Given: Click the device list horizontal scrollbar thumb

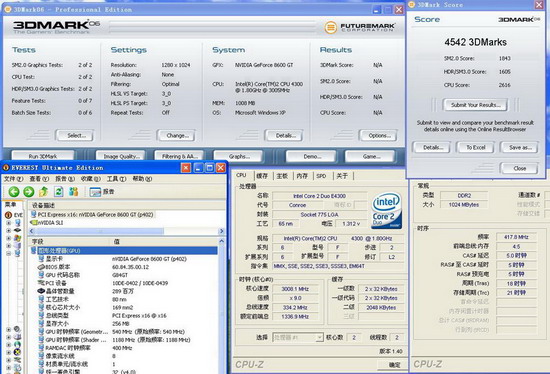Looking at the screenshot, I should pyautogui.click(x=99, y=231).
